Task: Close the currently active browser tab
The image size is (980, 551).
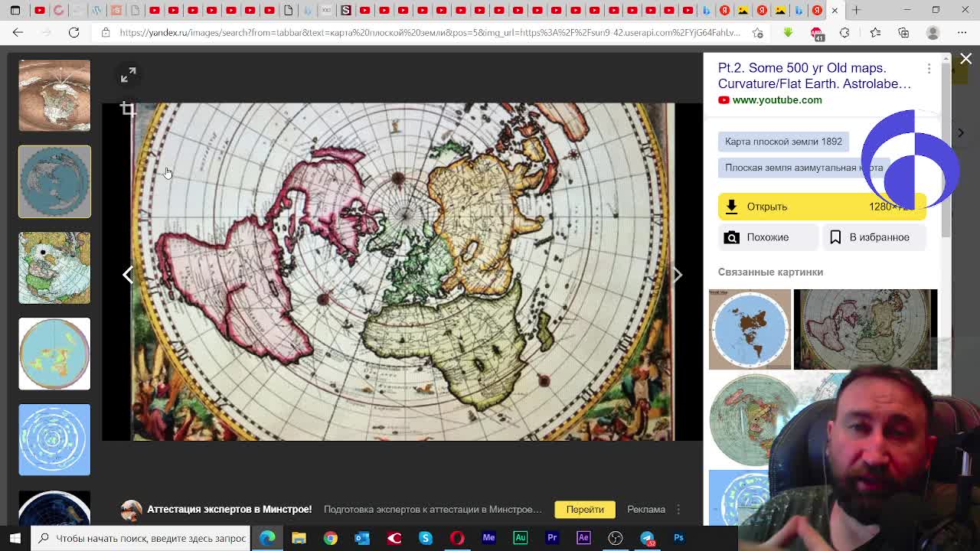Action: (835, 11)
